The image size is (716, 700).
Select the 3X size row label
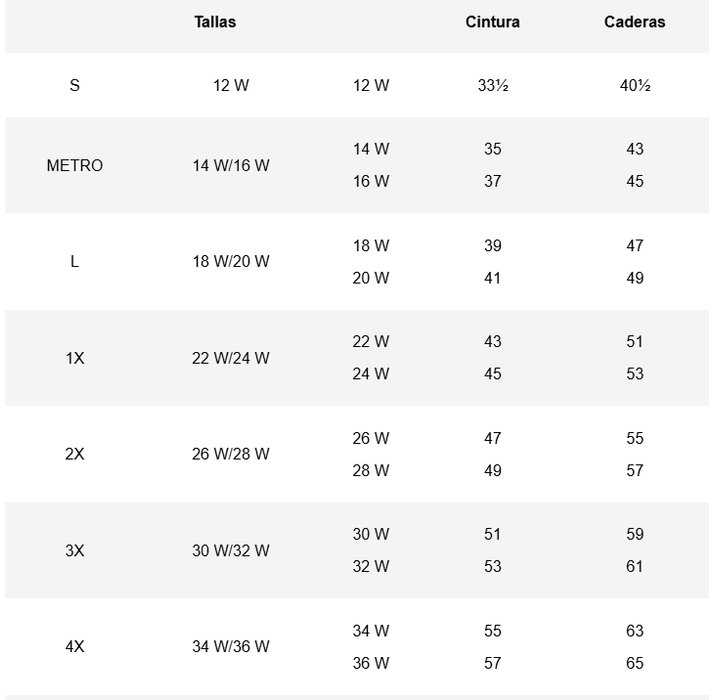coord(75,550)
